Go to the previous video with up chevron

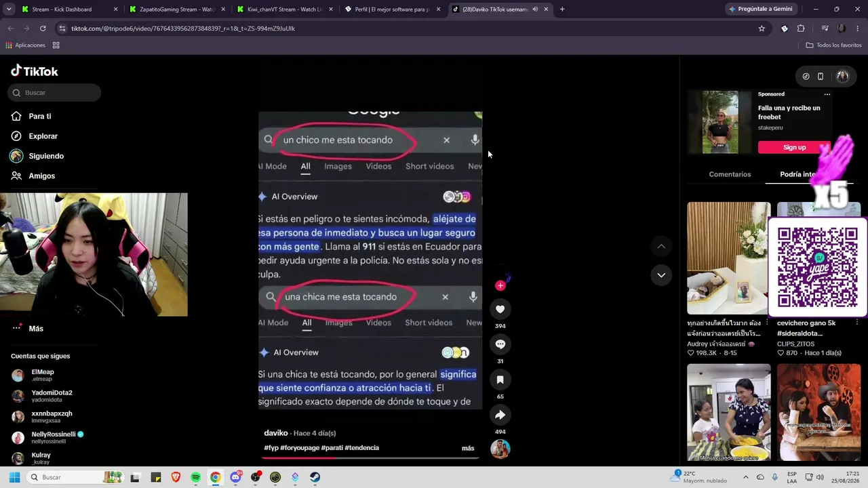click(661, 246)
